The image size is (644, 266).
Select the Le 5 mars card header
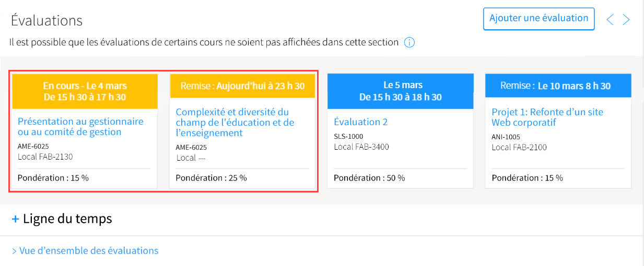click(x=401, y=91)
